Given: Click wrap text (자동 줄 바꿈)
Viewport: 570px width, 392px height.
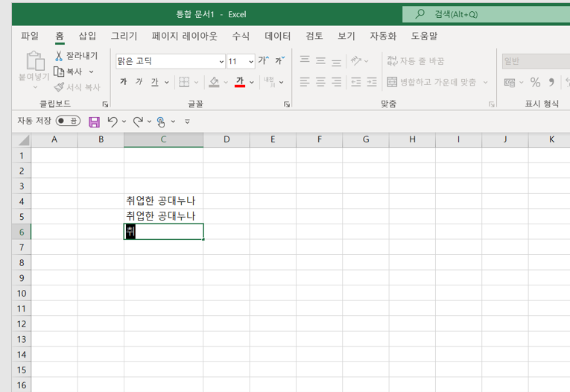Looking at the screenshot, I should (416, 60).
